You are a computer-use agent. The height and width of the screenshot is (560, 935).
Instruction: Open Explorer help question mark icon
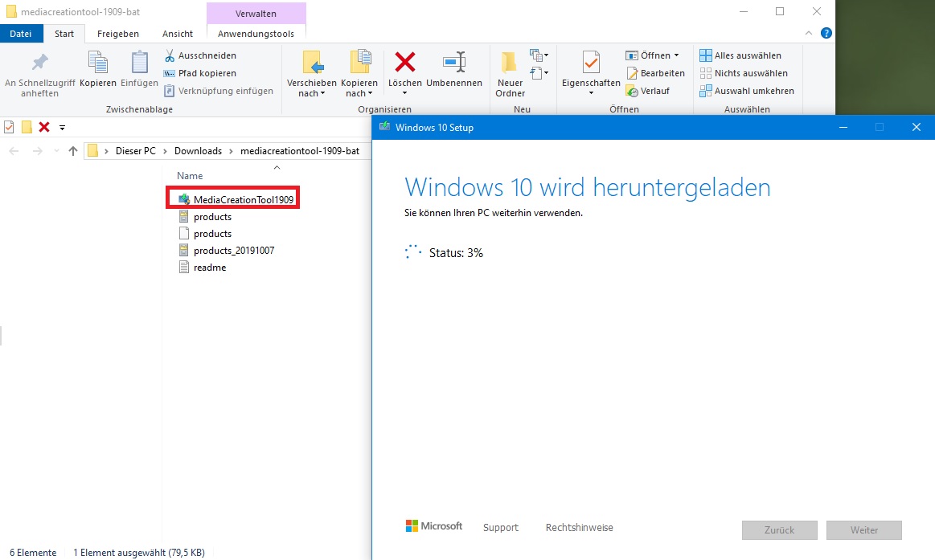point(826,34)
